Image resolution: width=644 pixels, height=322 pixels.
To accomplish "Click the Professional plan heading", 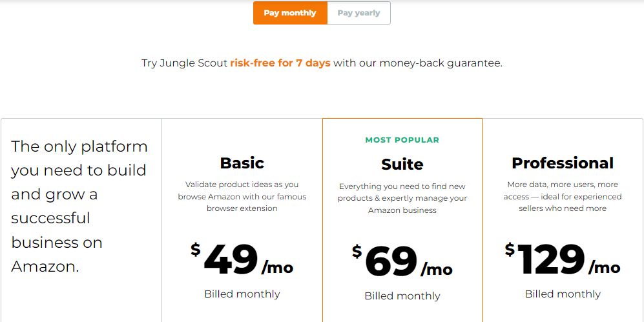I will point(563,163).
